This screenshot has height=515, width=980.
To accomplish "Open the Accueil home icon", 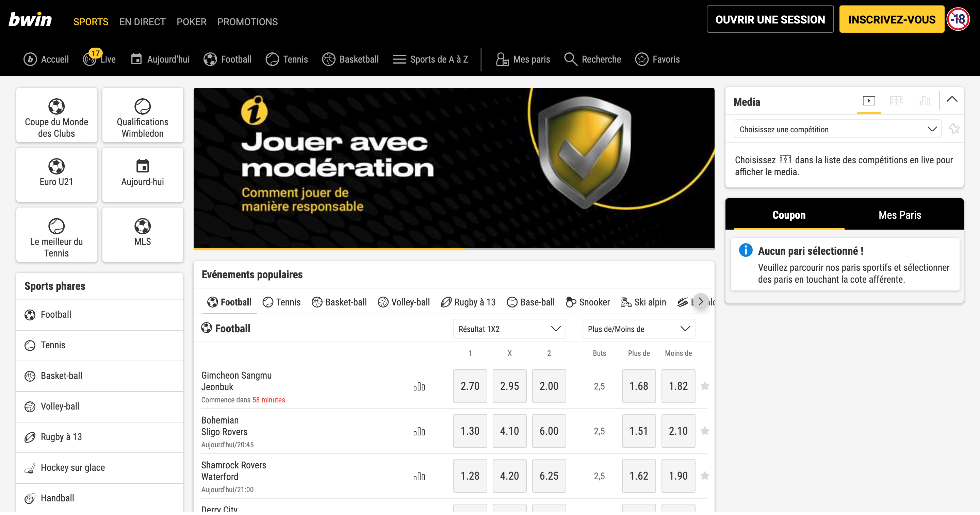I will click(x=46, y=59).
